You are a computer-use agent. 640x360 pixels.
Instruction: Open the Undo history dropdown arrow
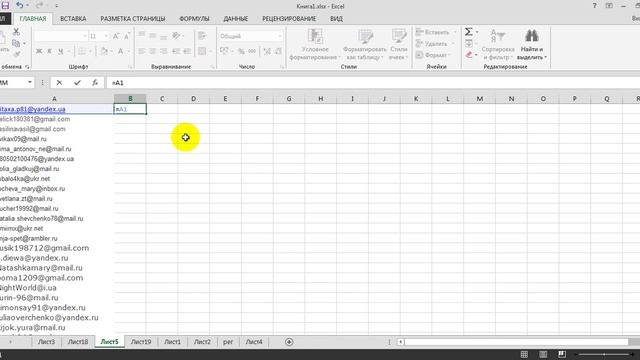(28, 6)
